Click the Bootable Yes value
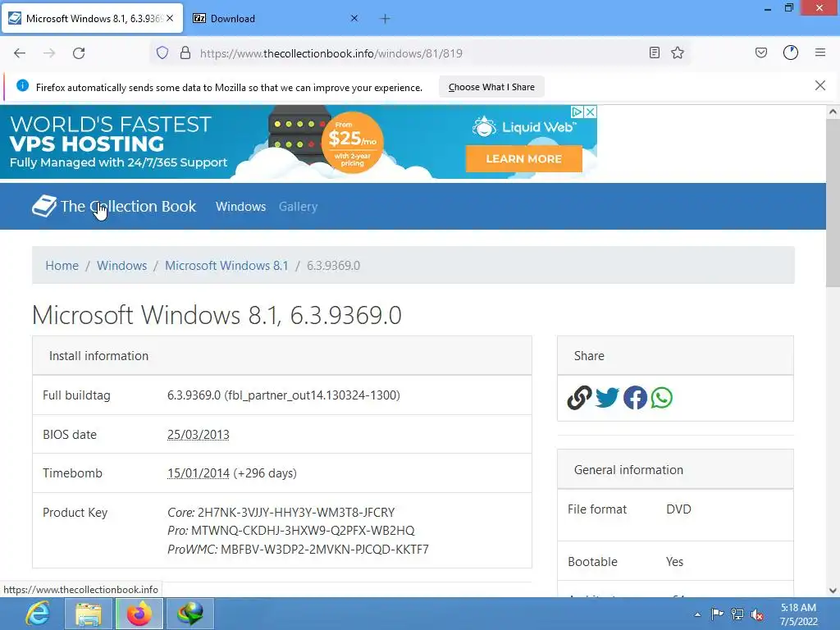Image resolution: width=840 pixels, height=630 pixels. point(674,561)
